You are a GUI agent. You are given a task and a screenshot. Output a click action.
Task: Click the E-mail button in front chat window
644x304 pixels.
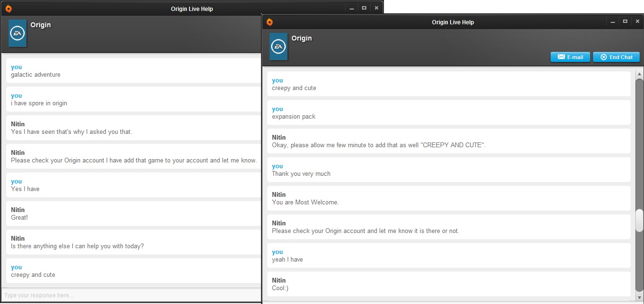pyautogui.click(x=570, y=57)
